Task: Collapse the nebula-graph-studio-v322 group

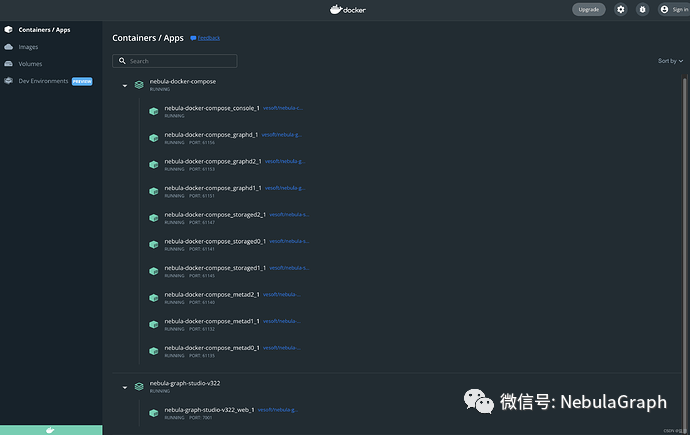Action: coord(125,387)
